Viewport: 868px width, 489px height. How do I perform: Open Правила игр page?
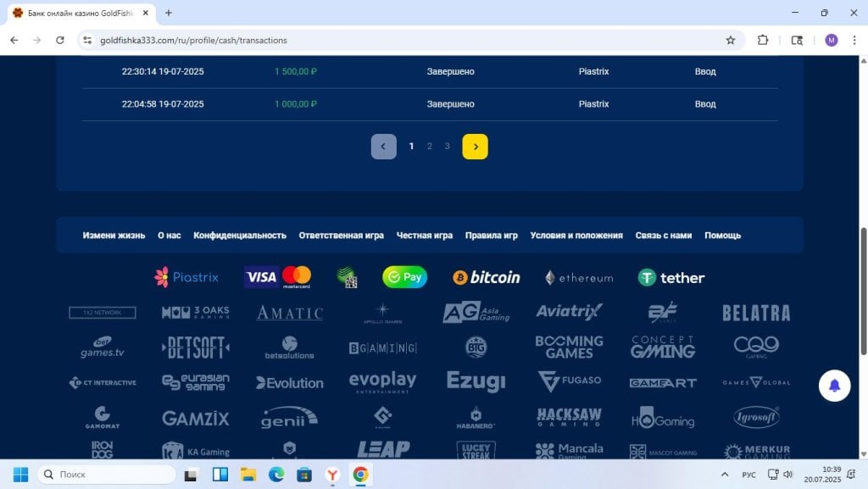coord(492,235)
